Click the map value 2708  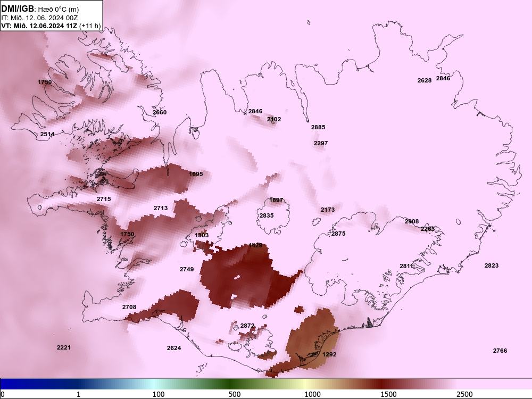point(129,307)
